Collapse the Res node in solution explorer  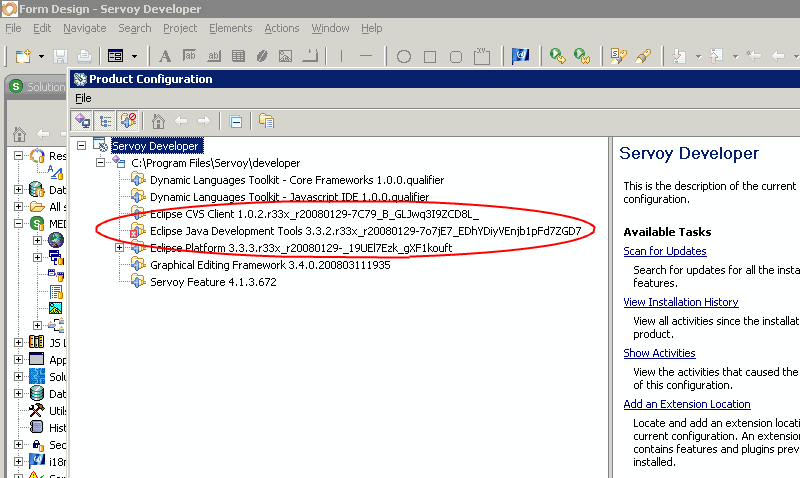[18, 156]
